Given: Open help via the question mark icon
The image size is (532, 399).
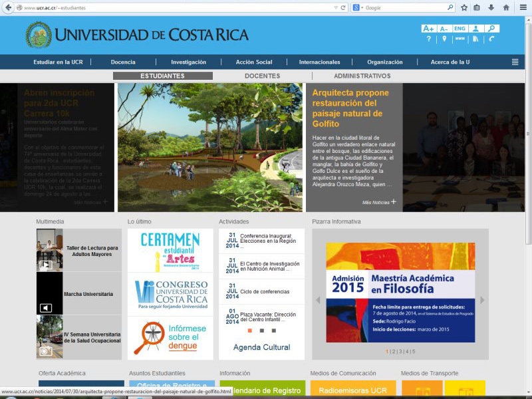Looking at the screenshot, I should point(428,39).
